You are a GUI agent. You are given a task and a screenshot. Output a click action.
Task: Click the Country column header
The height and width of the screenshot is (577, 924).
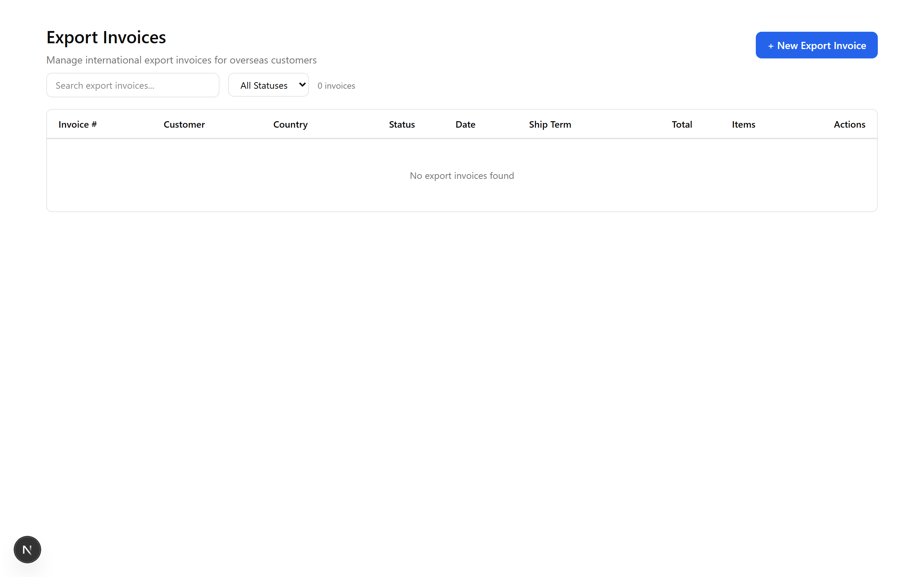click(x=290, y=124)
